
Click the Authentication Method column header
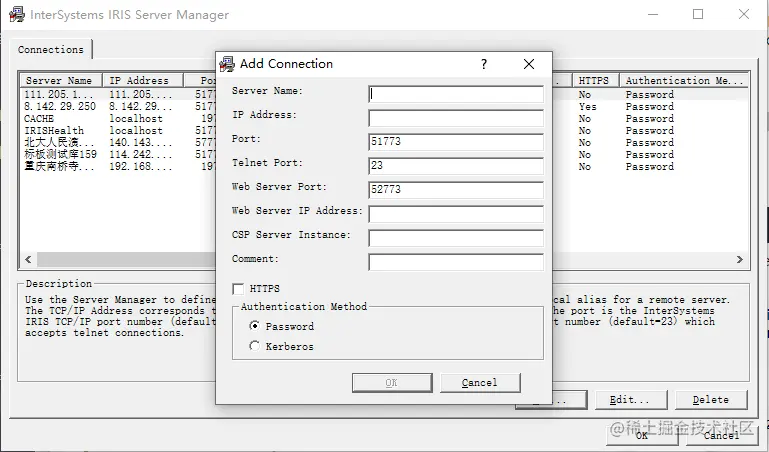(x=684, y=80)
